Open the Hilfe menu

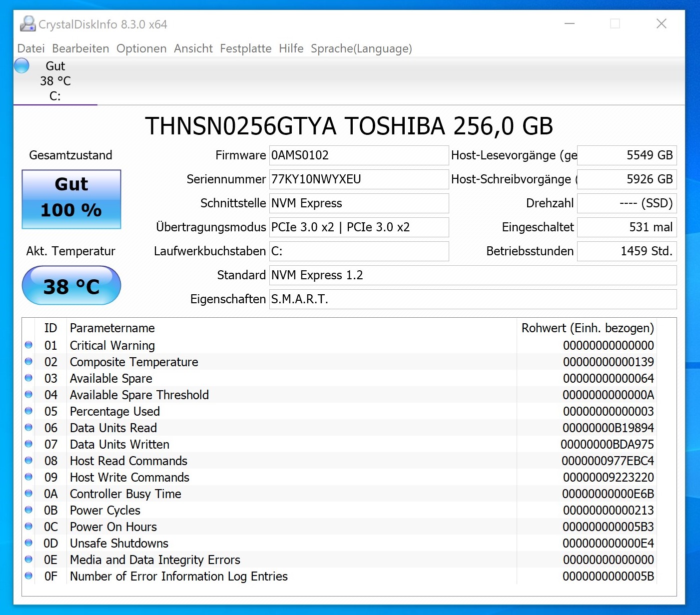coord(291,48)
